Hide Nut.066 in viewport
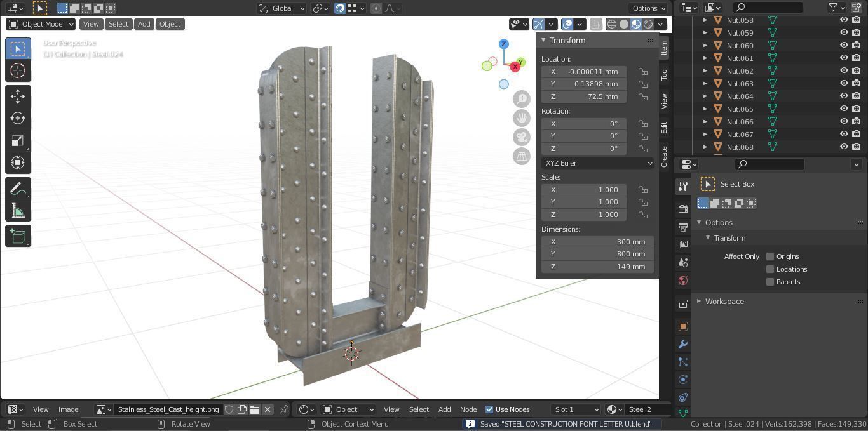Screen dimensions: 868x431 coord(844,122)
